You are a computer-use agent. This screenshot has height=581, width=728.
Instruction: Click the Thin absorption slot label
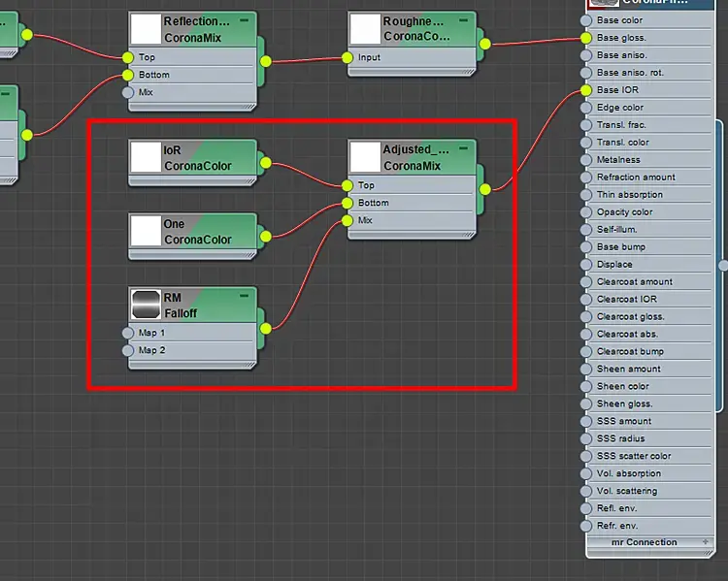[630, 195]
